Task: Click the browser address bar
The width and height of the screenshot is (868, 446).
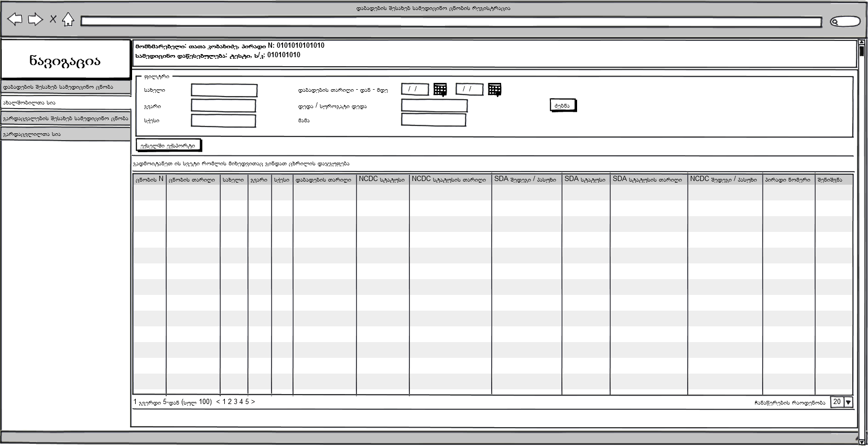Action: (451, 22)
